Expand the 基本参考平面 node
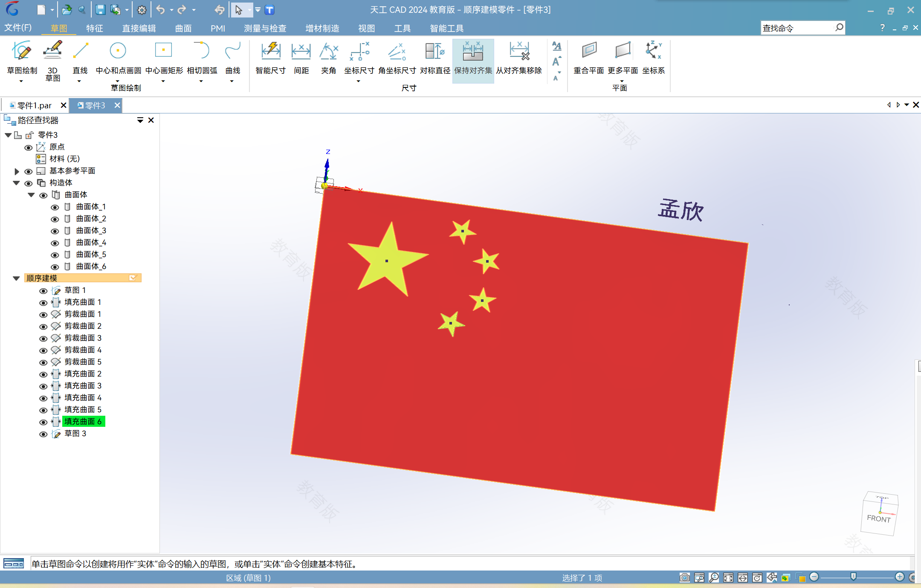Viewport: 921px width, 588px height. [x=17, y=171]
